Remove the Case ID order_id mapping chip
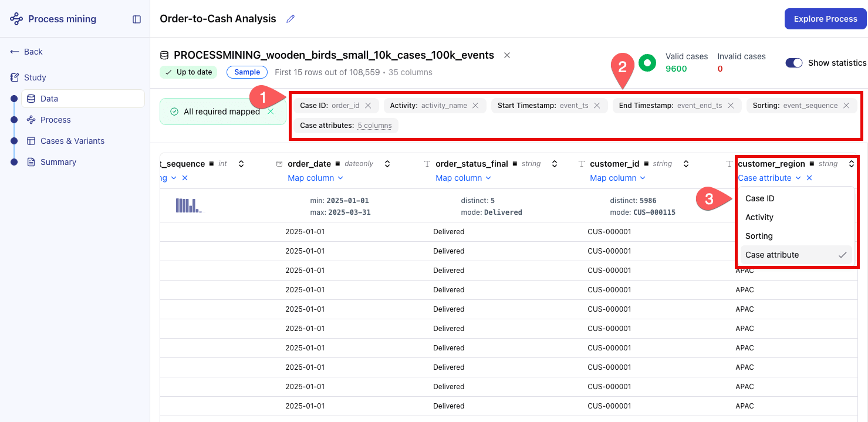Screen dimensions: 868x422 [368, 106]
